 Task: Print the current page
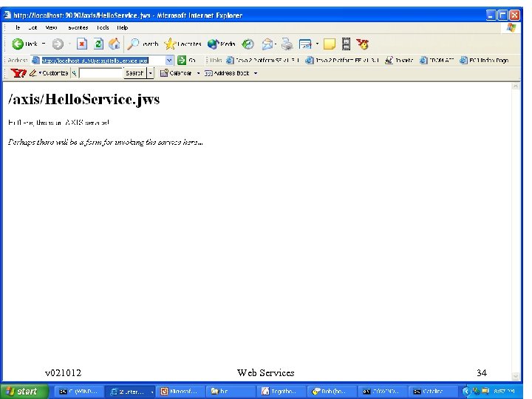[x=287, y=44]
